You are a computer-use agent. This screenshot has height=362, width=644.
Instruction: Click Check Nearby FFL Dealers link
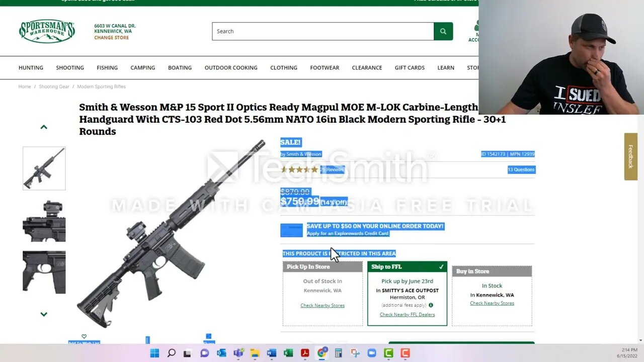407,315
